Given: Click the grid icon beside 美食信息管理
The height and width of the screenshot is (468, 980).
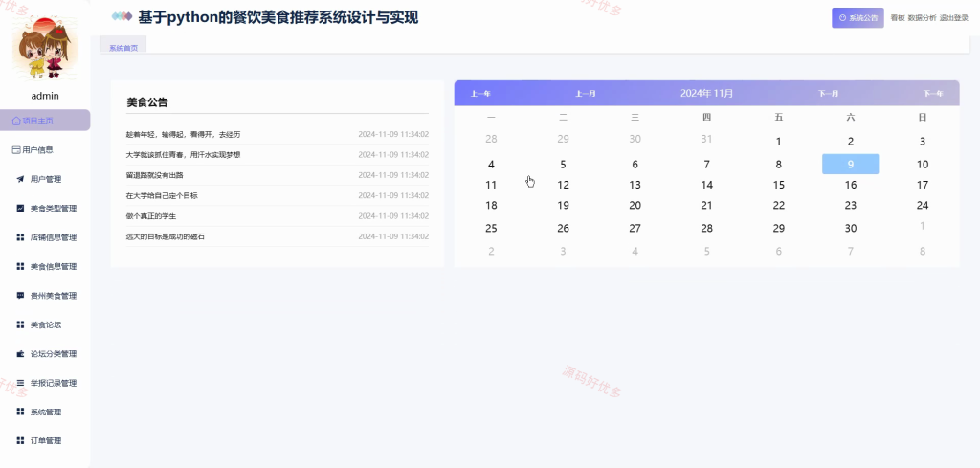Looking at the screenshot, I should (20, 266).
